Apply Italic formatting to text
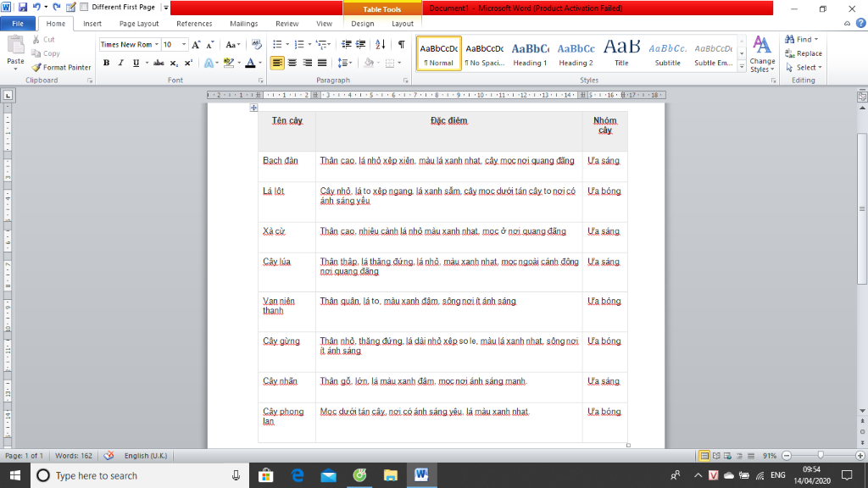 point(120,63)
